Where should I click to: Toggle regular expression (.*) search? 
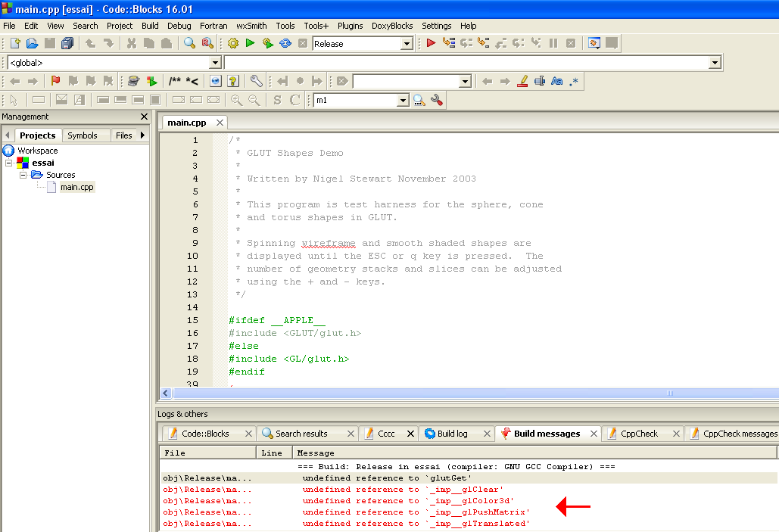(574, 81)
